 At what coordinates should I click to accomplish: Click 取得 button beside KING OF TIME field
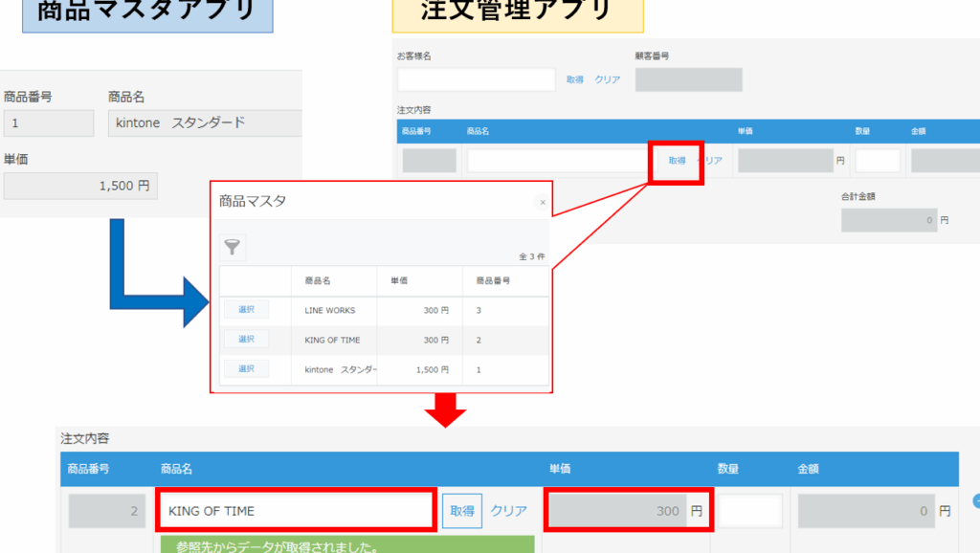coord(462,511)
